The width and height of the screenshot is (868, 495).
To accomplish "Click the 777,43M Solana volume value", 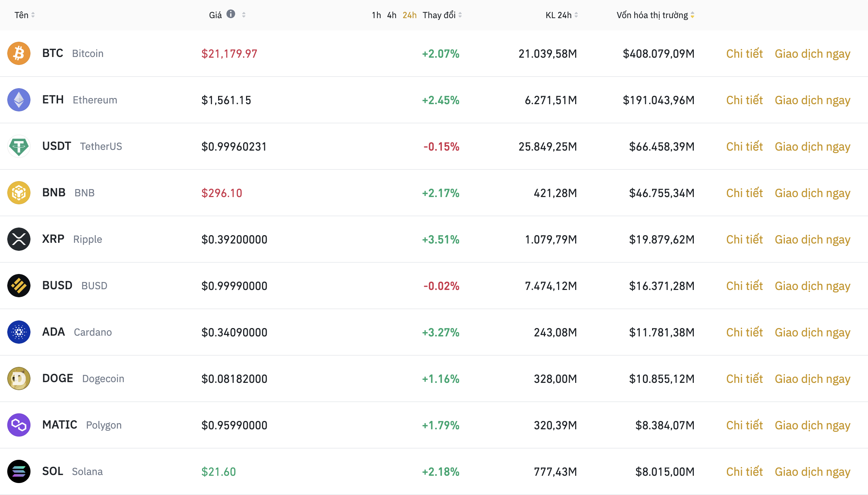I will click(x=555, y=472).
